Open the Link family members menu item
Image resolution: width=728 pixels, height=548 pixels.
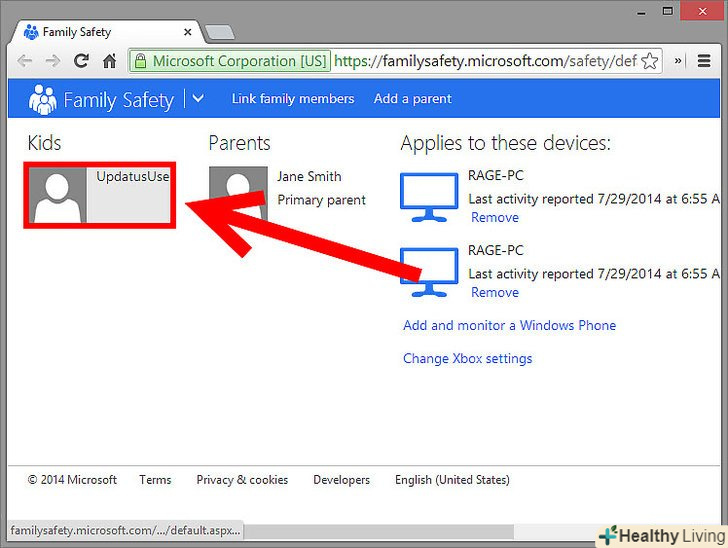click(293, 99)
